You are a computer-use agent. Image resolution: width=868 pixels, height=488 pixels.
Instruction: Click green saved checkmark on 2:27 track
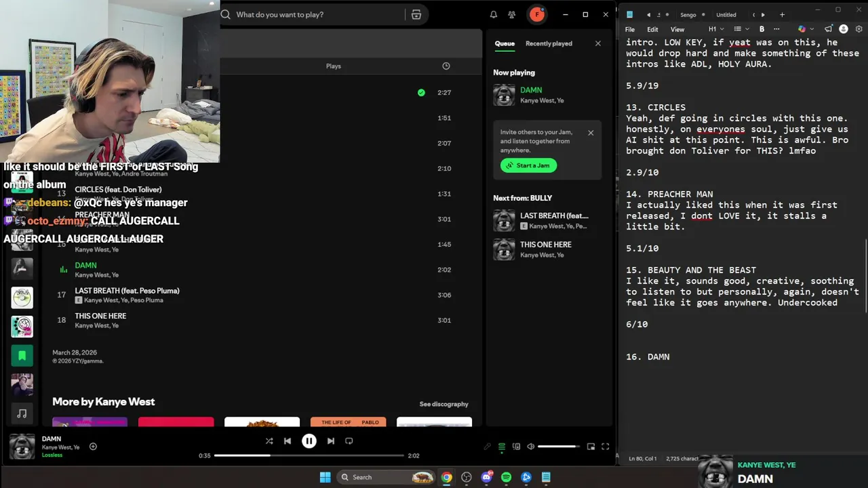pyautogui.click(x=421, y=92)
